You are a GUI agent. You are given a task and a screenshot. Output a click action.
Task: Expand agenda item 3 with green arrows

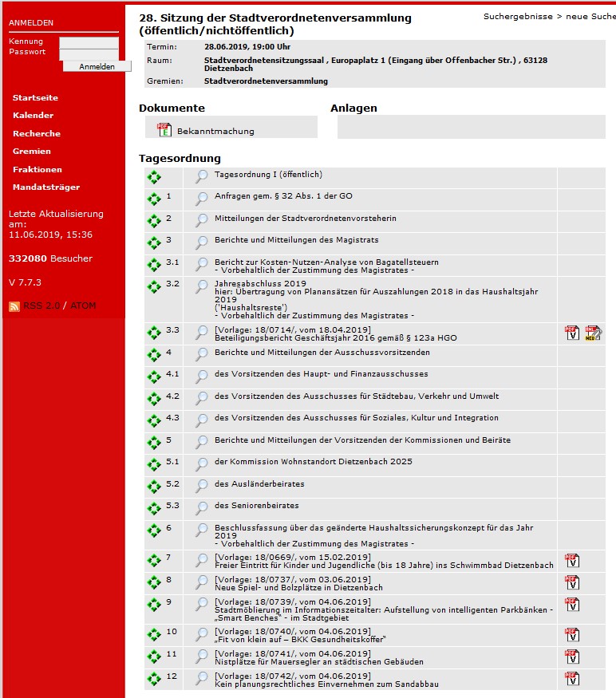tap(154, 243)
